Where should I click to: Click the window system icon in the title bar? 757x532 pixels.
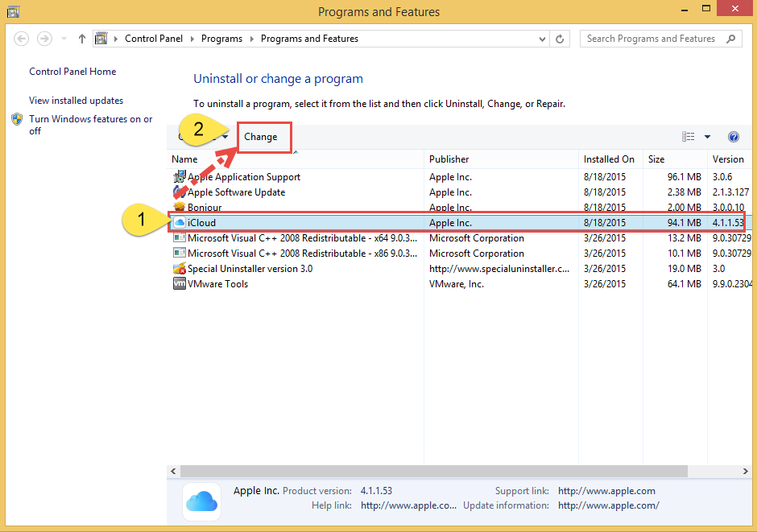click(x=13, y=11)
